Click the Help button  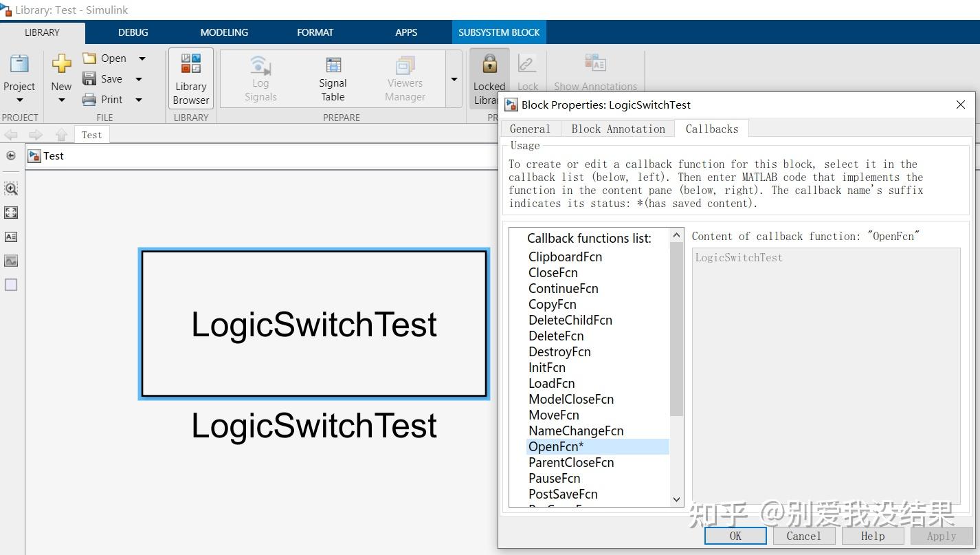[x=873, y=536]
